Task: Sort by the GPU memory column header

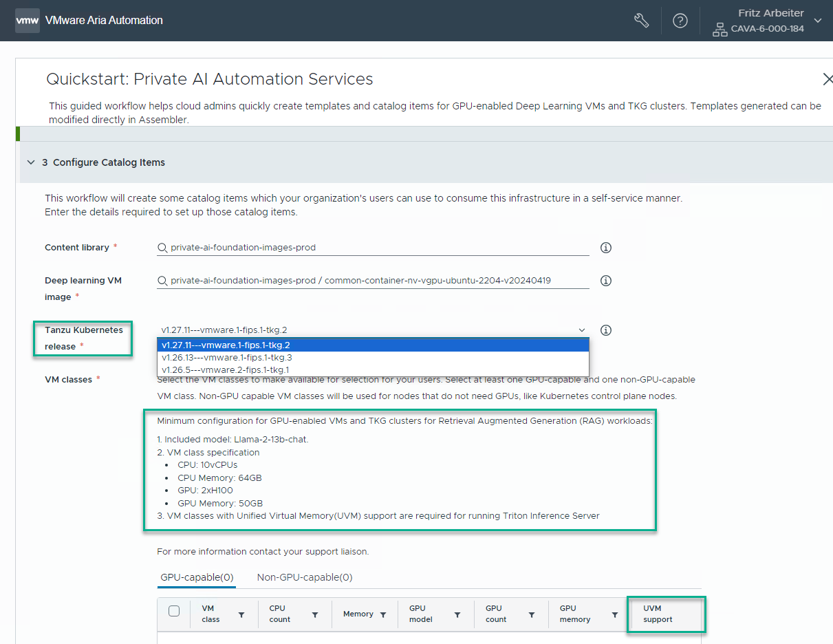Action: (x=575, y=614)
